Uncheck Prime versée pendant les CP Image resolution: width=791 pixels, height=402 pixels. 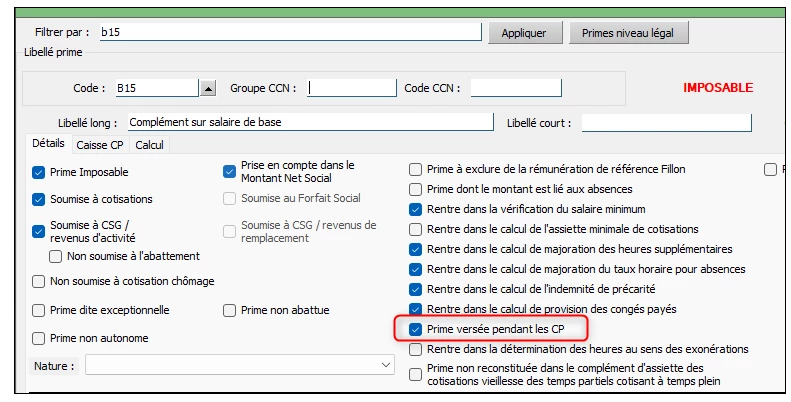click(x=415, y=329)
